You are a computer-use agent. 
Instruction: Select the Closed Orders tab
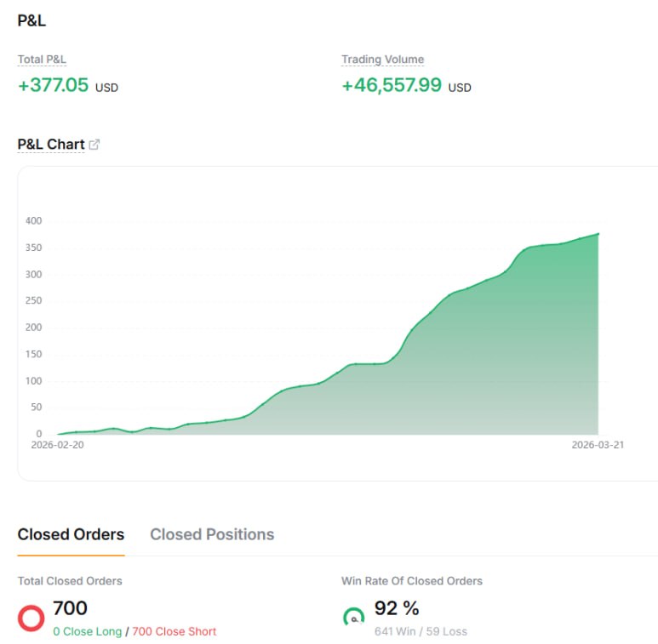[x=71, y=534]
